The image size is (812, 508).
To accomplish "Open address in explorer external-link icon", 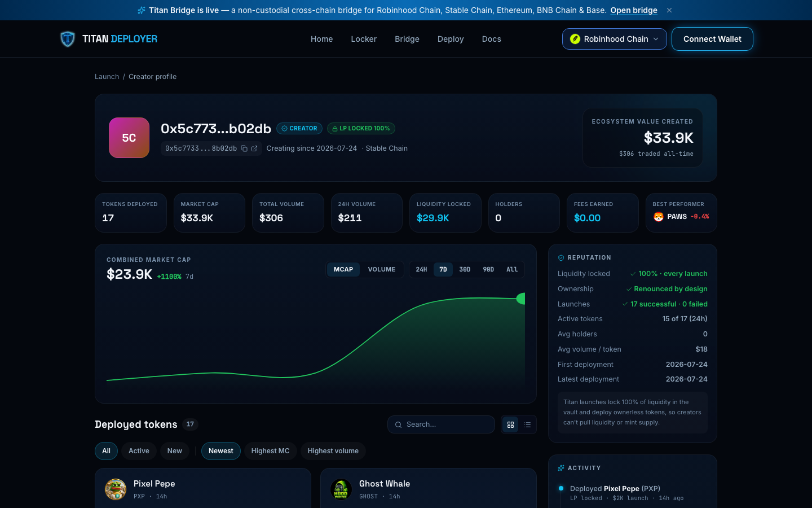I will (254, 148).
